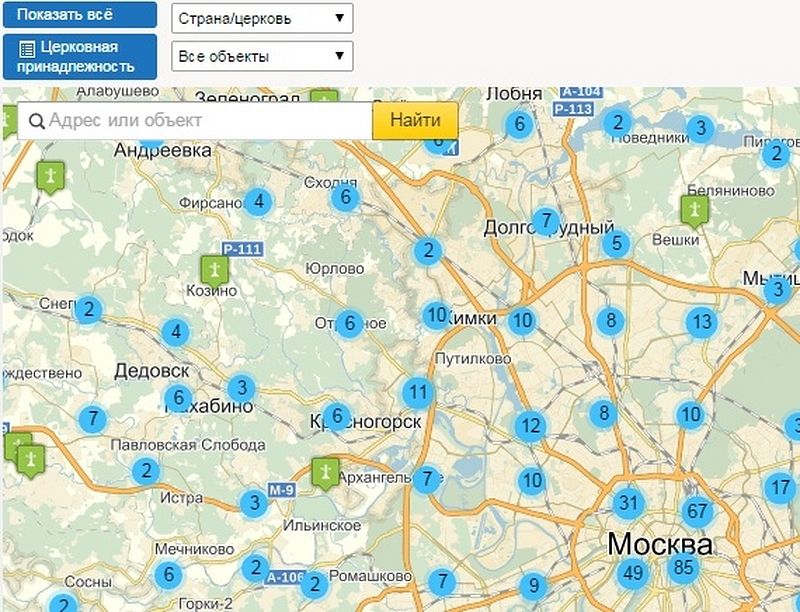Expand the Все объекты dropdown
The width and height of the screenshot is (800, 612).
[262, 56]
